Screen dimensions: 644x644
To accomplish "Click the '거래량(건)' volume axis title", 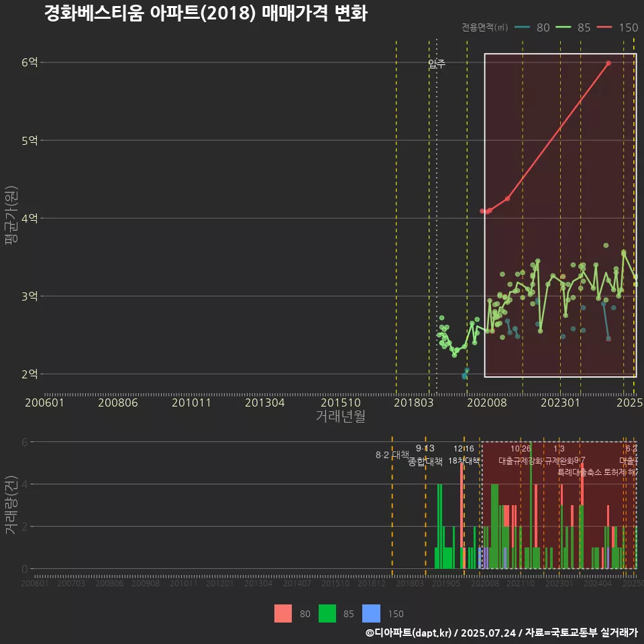I will click(11, 504).
